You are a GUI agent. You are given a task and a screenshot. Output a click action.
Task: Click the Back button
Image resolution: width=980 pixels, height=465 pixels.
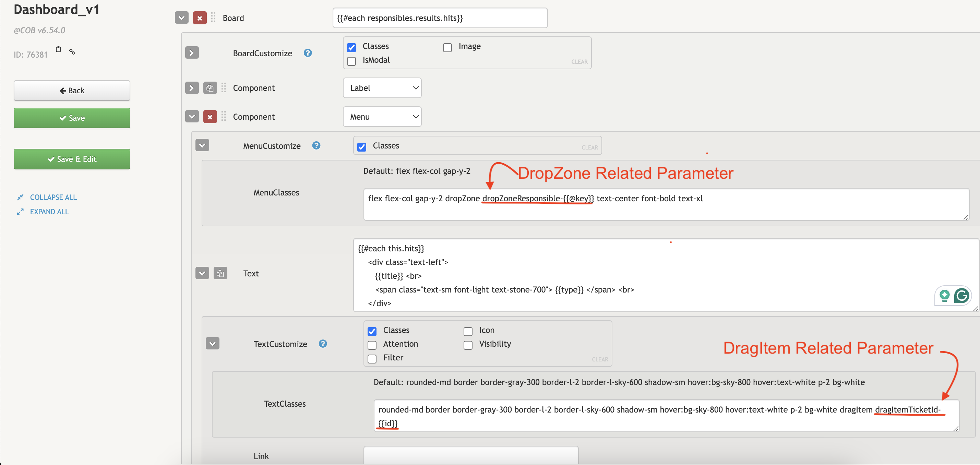tap(72, 90)
